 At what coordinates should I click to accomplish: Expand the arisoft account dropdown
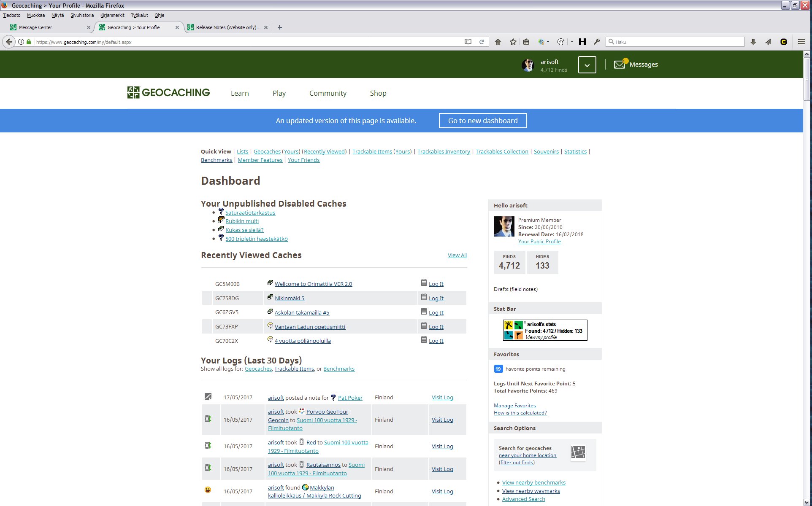tap(587, 65)
